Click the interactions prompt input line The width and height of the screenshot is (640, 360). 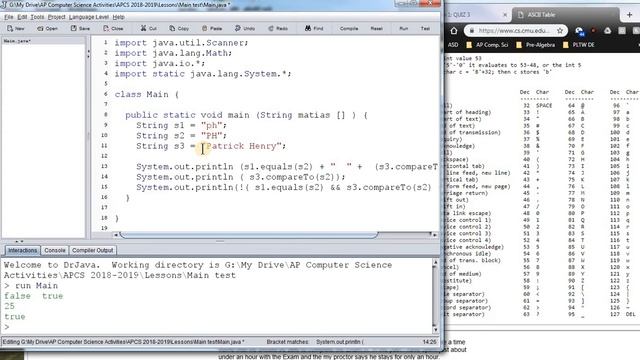click(x=216, y=327)
